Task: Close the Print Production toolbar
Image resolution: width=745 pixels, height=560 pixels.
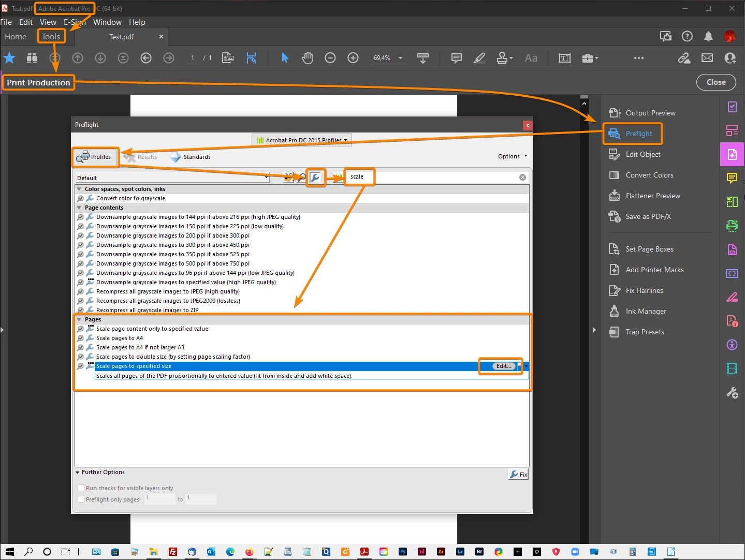Action: tap(716, 82)
